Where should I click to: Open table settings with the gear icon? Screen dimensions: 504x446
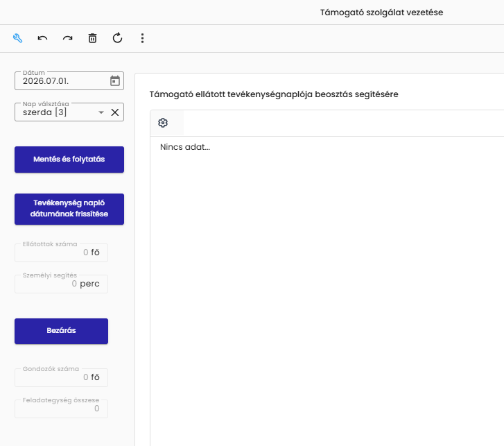click(x=163, y=123)
